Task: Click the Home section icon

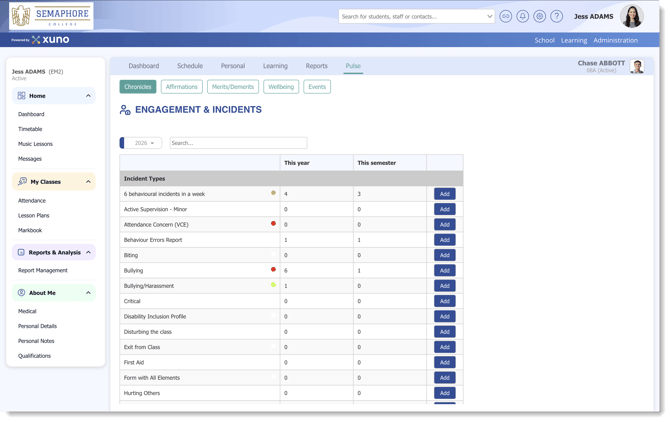Action: pyautogui.click(x=21, y=96)
